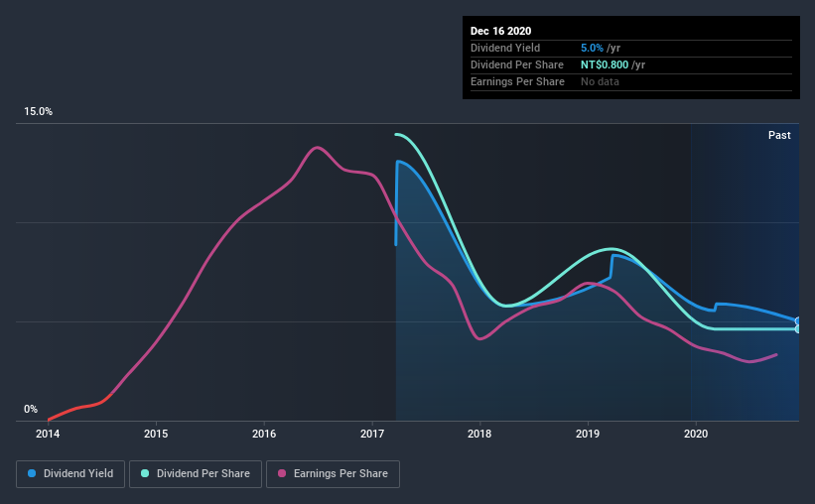Select the 2017 x-axis label
815x504 pixels.
click(372, 434)
